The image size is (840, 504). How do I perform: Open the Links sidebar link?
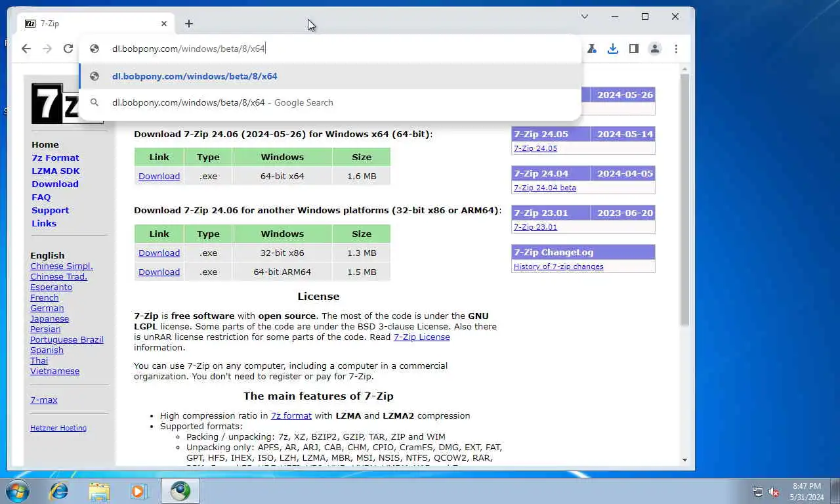pyautogui.click(x=44, y=223)
